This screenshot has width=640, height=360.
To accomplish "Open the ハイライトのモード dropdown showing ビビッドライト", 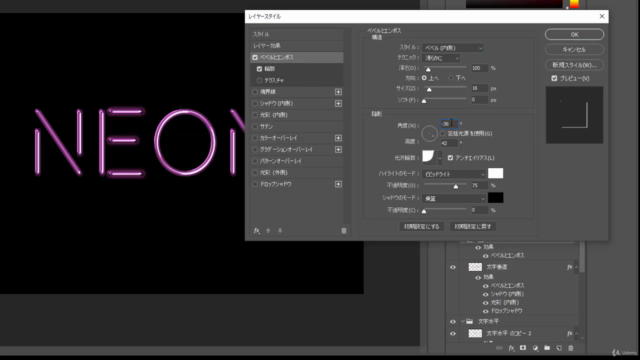I will click(454, 174).
